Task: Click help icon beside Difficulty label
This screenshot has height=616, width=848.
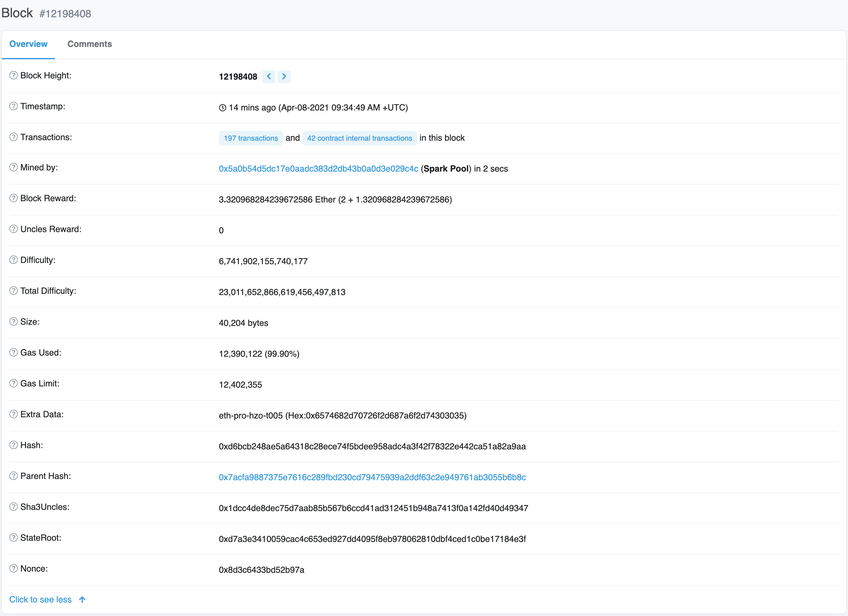Action: click(14, 260)
